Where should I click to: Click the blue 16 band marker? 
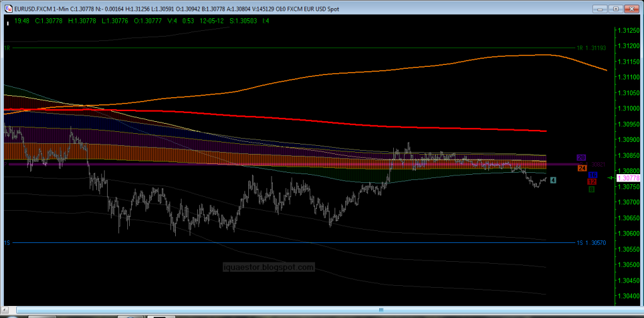point(592,175)
